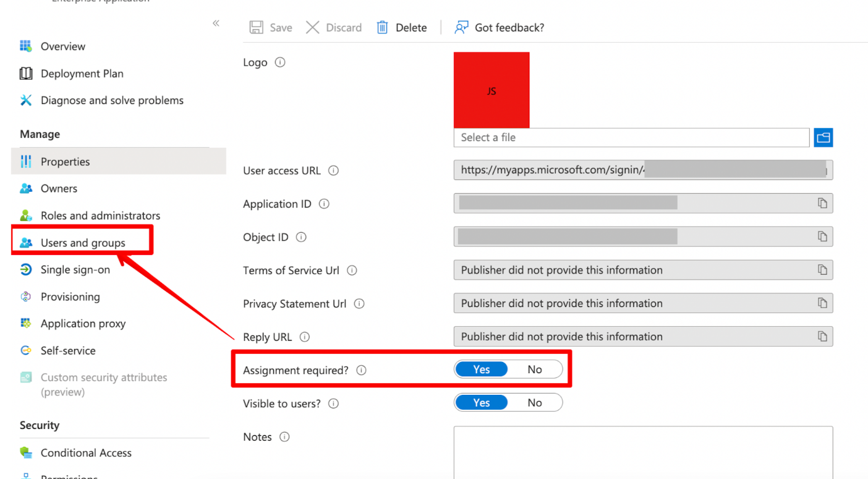Go to Single sign-on settings
Screen dimensions: 868x479
75,270
